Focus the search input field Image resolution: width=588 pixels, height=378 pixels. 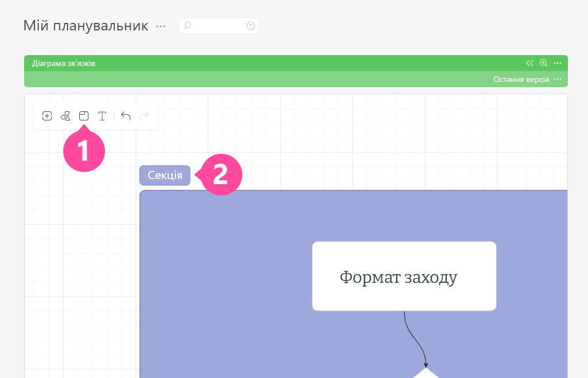(x=219, y=25)
